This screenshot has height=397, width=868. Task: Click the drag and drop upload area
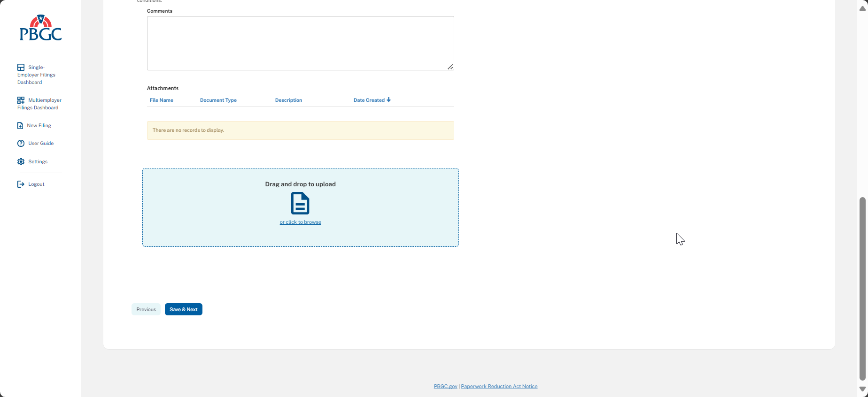(301, 207)
